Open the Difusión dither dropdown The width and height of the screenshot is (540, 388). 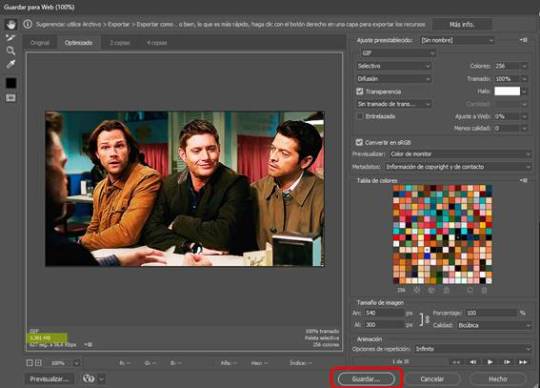pyautogui.click(x=393, y=78)
